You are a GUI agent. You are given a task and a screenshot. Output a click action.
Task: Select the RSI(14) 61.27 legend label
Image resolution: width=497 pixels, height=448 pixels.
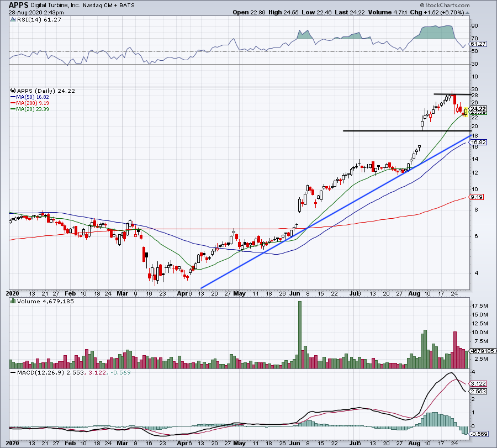pos(39,20)
